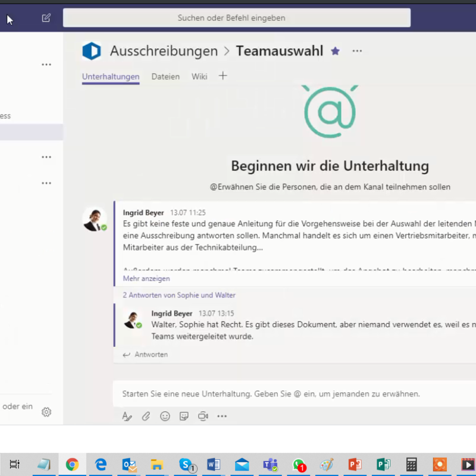The width and height of the screenshot is (476, 476).
Task: Click timestamp 13.07 11:25
Action: [x=188, y=212]
